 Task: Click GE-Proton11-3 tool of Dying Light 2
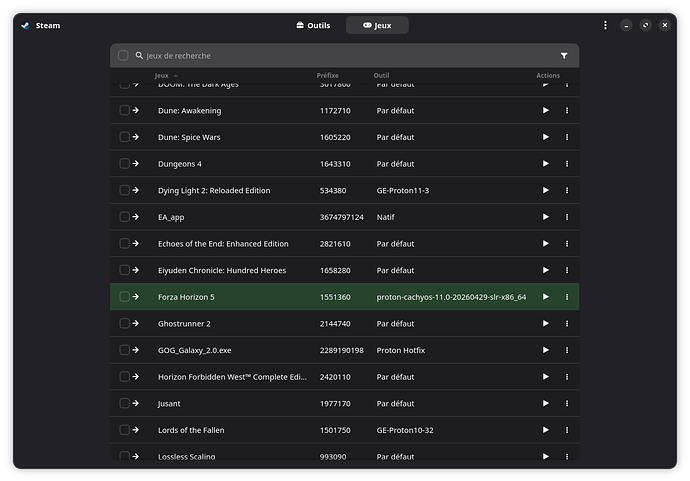pos(403,191)
